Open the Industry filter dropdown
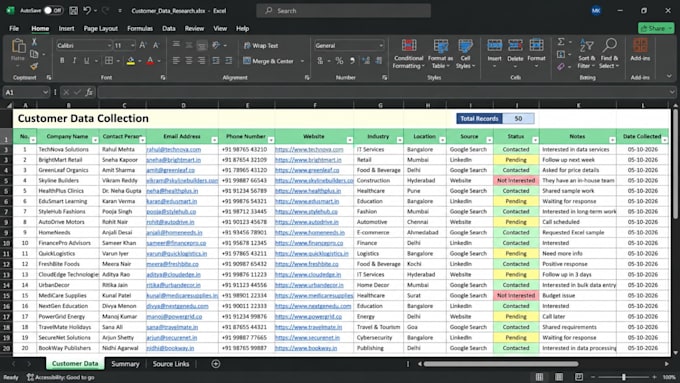Image resolution: width=680 pixels, height=383 pixels. point(399,140)
